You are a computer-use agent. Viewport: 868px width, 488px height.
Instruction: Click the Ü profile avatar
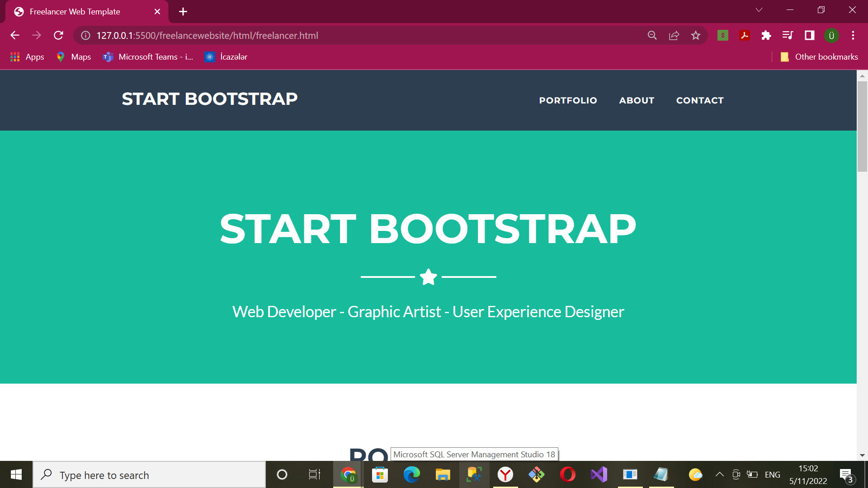(831, 35)
